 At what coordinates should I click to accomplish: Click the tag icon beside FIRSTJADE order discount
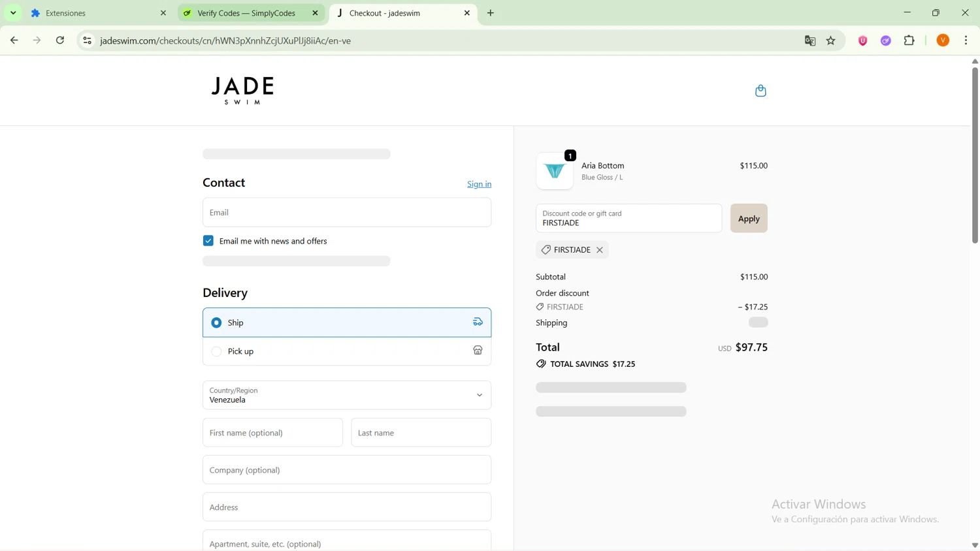click(x=540, y=307)
